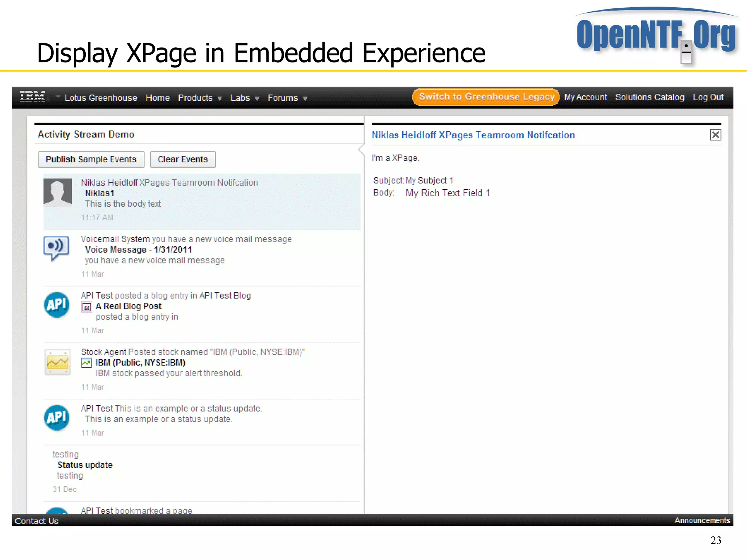Click Log Out

(x=708, y=97)
